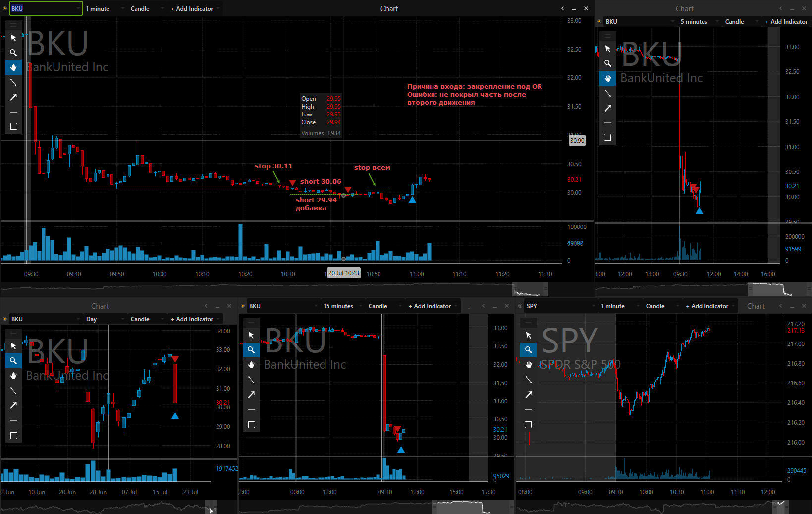Click Add Indicator in BKU 1 minute chart
This screenshot has width=812, height=514.
[195, 9]
